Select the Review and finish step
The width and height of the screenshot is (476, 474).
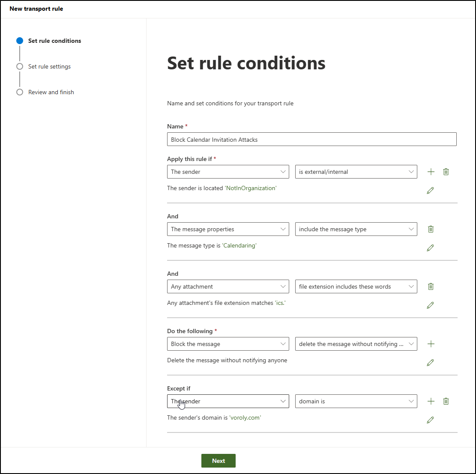pos(51,92)
